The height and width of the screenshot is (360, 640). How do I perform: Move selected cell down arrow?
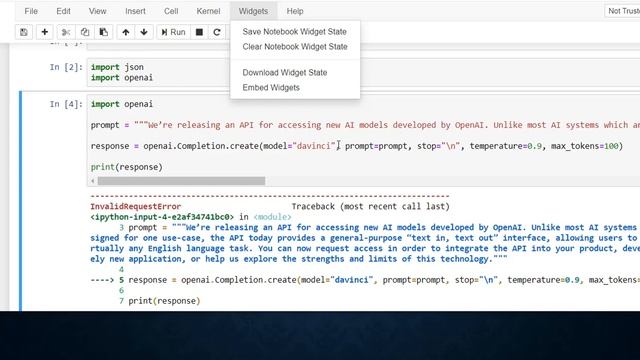144,32
